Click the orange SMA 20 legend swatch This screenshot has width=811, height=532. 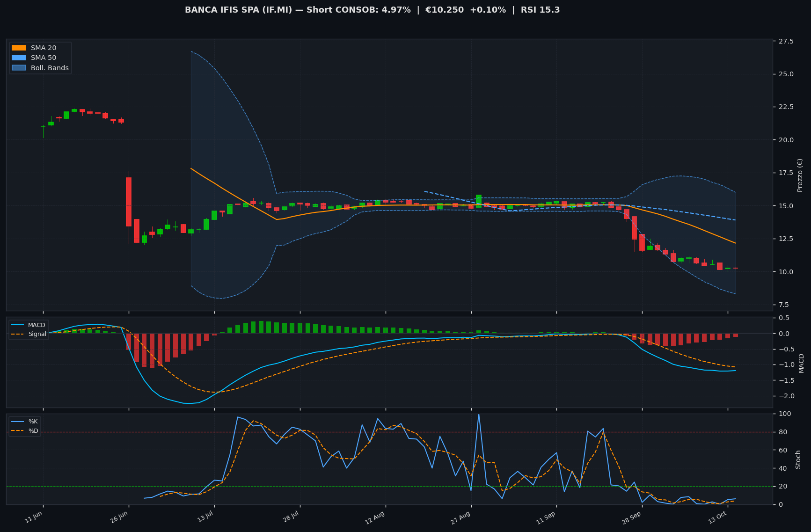[x=19, y=48]
